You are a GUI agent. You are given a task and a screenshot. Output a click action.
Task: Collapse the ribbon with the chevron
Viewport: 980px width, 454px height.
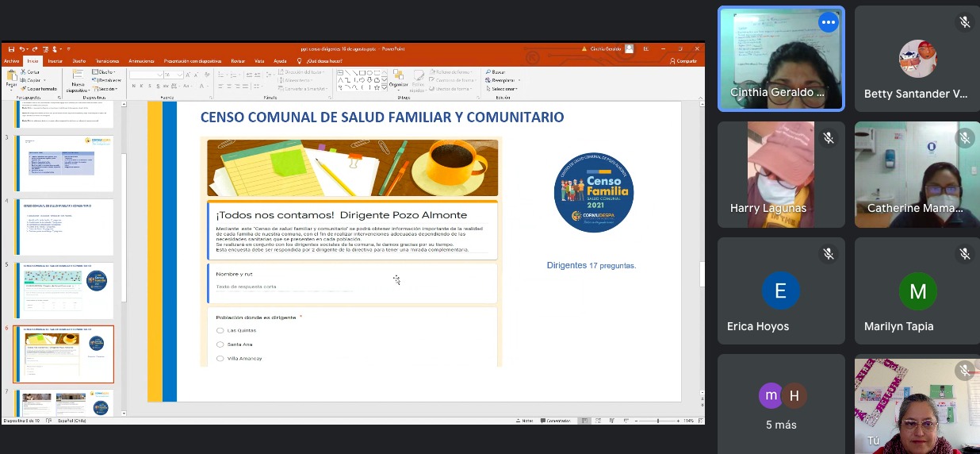[701, 98]
